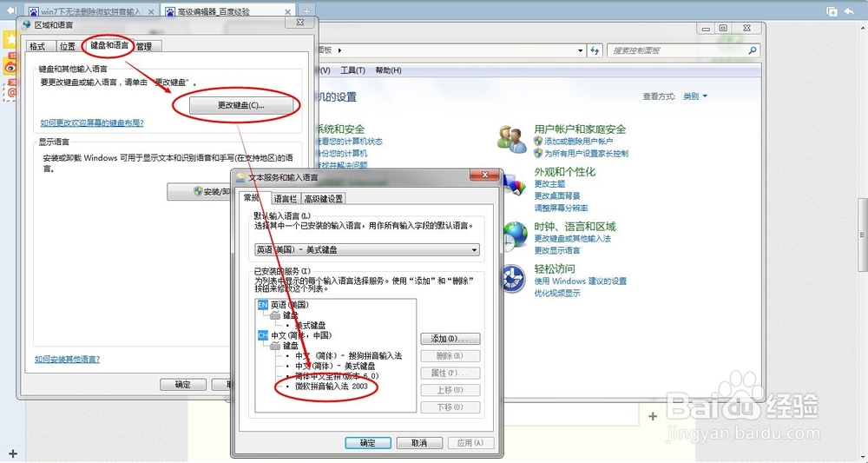Click the refresh arrows button by address bar

click(595, 50)
